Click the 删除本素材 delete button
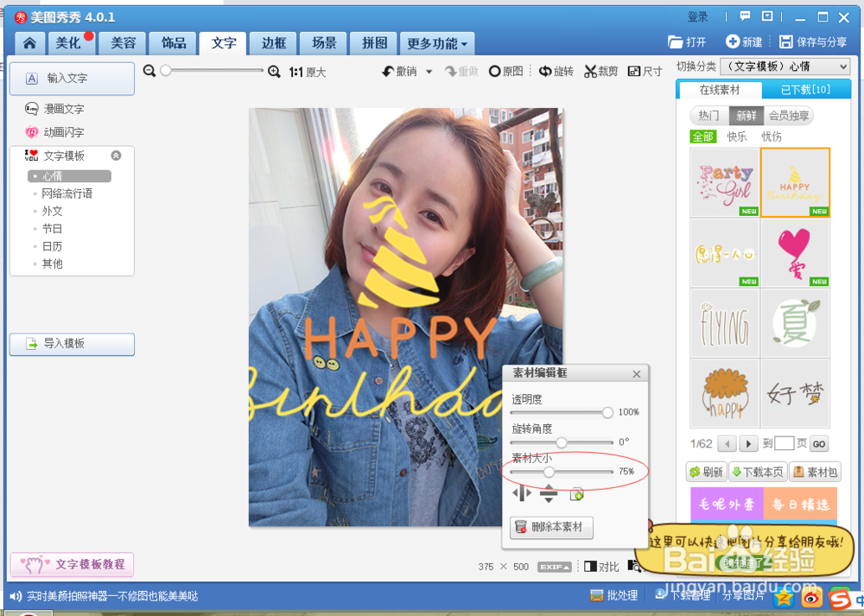864x616 pixels. (551, 527)
